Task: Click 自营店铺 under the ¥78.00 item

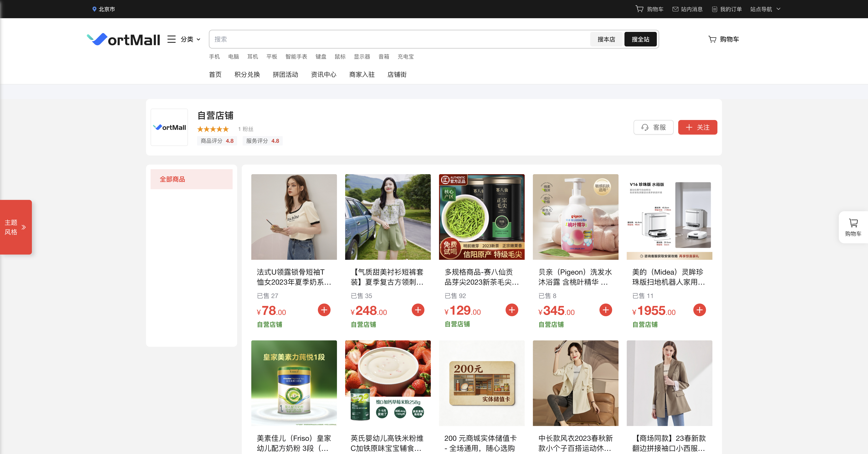Action: coord(270,324)
